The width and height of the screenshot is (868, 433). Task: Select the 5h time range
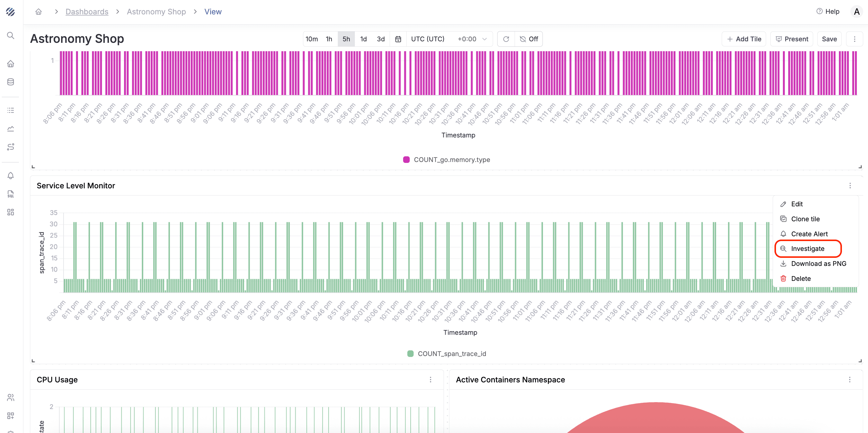[346, 39]
